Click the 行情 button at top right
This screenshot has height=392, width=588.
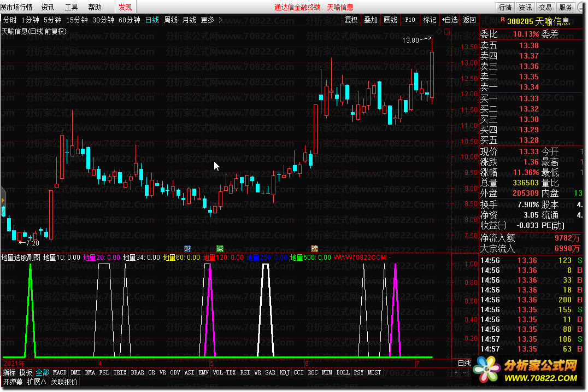505,7
